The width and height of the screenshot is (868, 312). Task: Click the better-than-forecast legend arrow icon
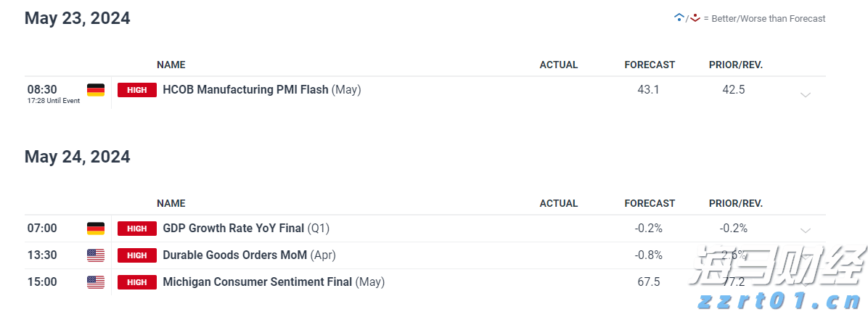point(679,17)
